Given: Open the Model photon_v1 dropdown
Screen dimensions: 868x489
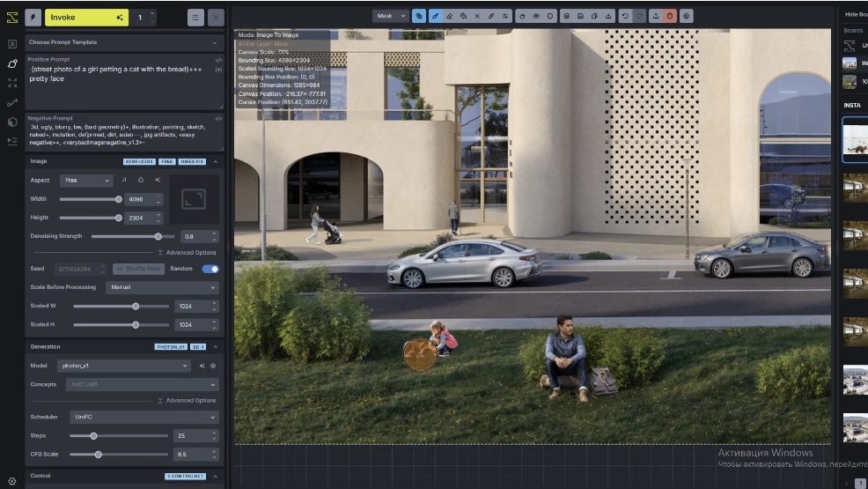Looking at the screenshot, I should (124, 366).
